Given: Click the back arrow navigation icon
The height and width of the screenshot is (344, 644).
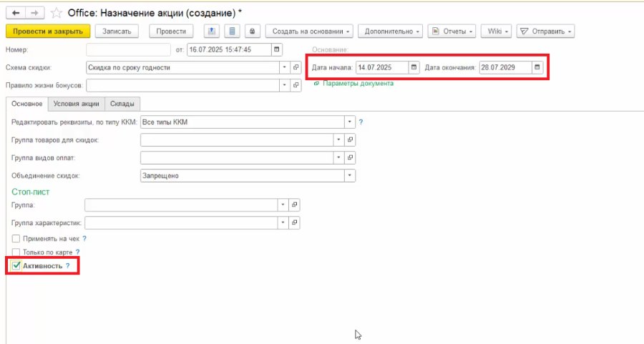Looking at the screenshot, I should click(16, 13).
